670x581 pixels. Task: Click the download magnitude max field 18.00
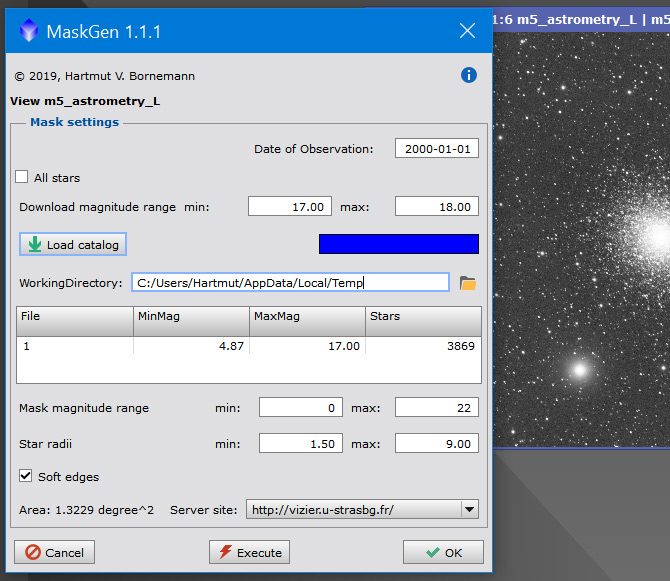coord(437,206)
